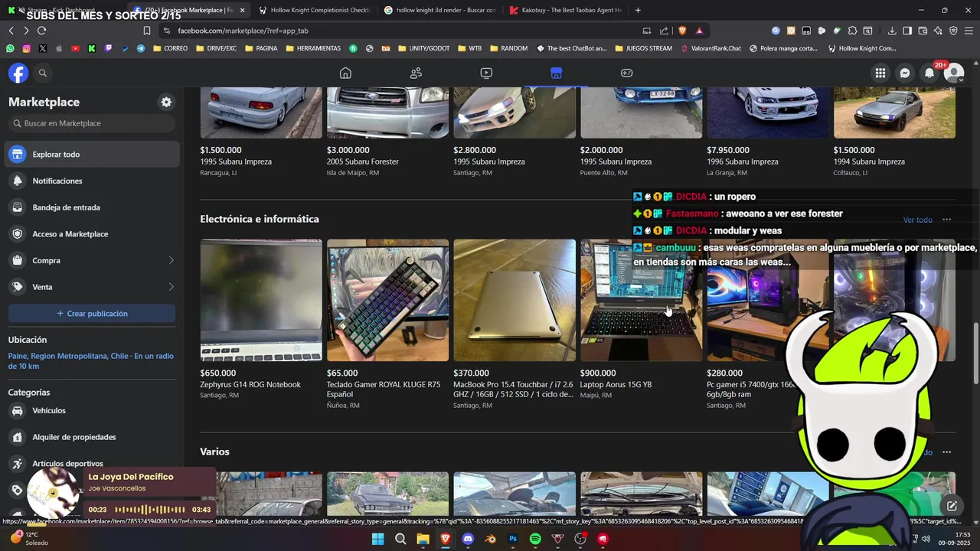Open the three-dot menu for Varios section
Screen dimensions: 980x551
coord(946,452)
